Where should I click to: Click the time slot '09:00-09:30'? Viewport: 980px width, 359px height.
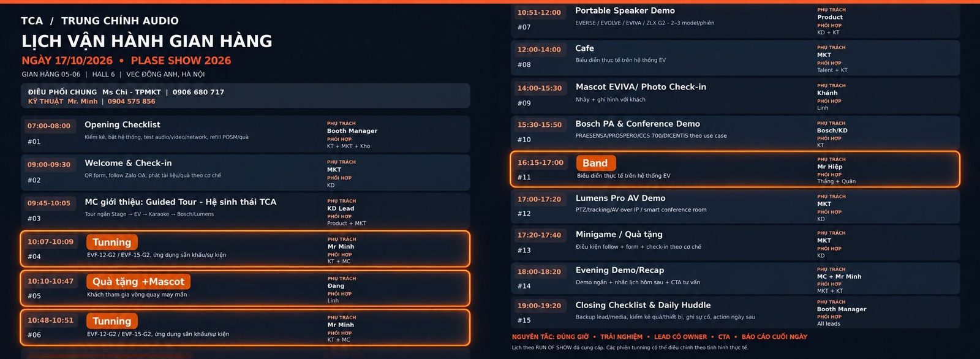[49, 164]
